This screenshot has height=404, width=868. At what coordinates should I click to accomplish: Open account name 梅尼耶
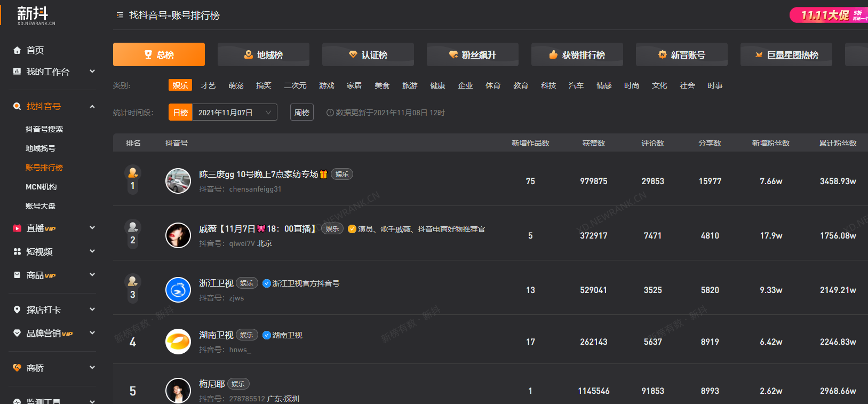212,384
